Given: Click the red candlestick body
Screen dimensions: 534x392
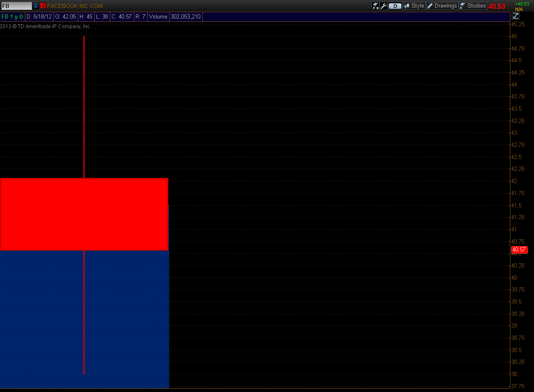Looking at the screenshot, I should point(84,214).
